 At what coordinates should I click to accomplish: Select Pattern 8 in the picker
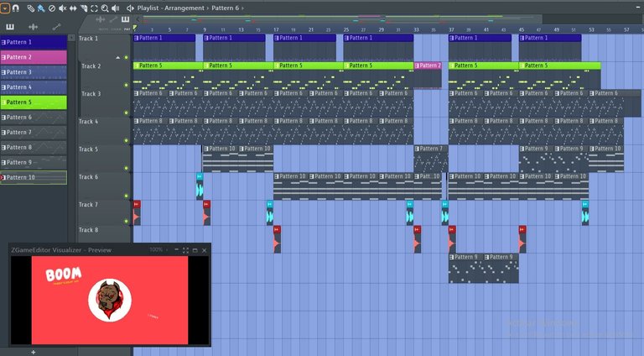(x=34, y=147)
